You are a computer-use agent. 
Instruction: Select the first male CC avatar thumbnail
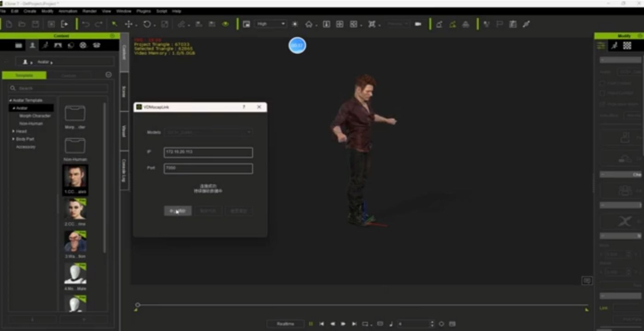(x=75, y=177)
